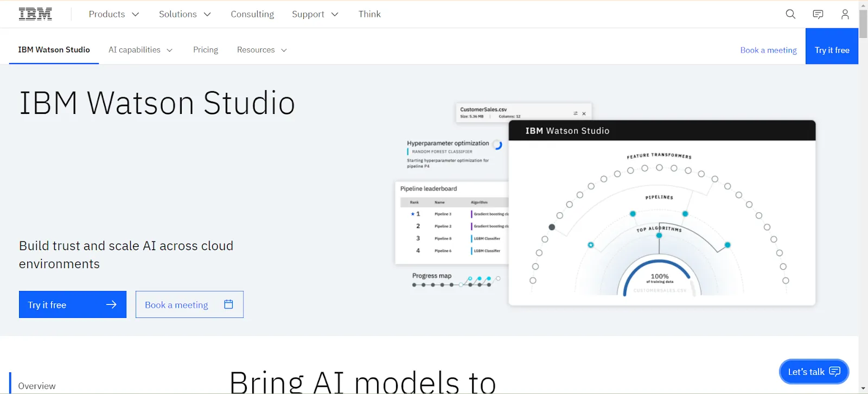This screenshot has width=868, height=394.
Task: Click the swap icon on CustomerSales.csv card
Action: 576,113
